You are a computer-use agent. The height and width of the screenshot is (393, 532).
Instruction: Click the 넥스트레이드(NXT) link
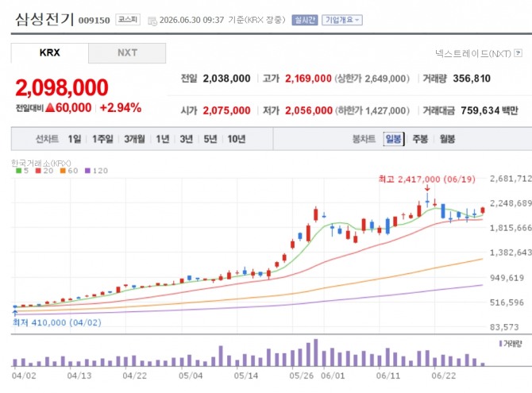point(473,53)
